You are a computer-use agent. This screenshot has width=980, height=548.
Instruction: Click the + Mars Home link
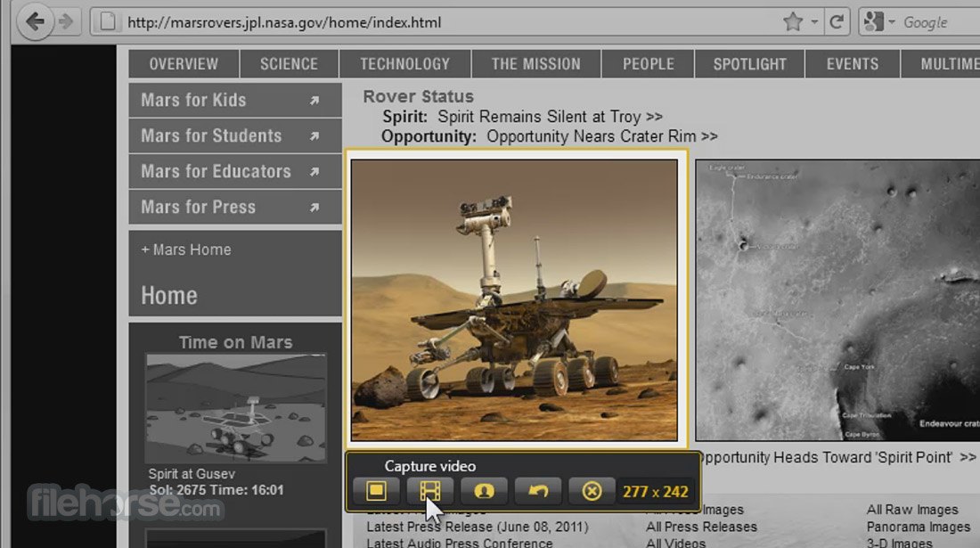pos(185,249)
